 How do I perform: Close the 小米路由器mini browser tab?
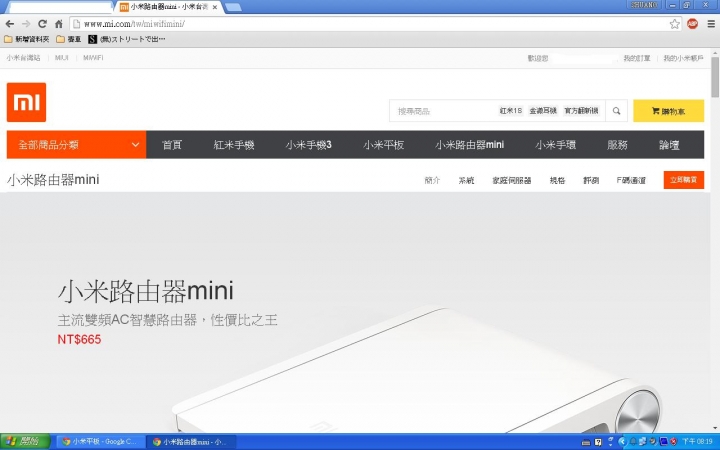tap(214, 7)
